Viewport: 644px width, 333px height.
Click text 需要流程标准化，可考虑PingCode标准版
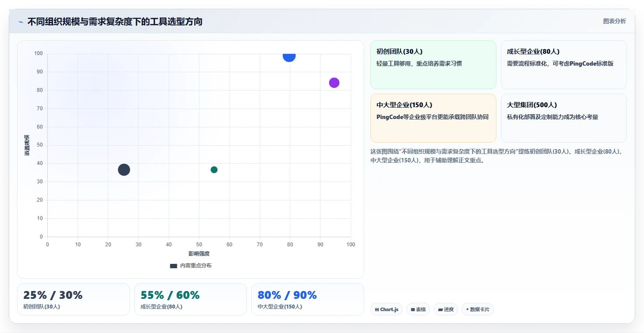[x=560, y=63]
